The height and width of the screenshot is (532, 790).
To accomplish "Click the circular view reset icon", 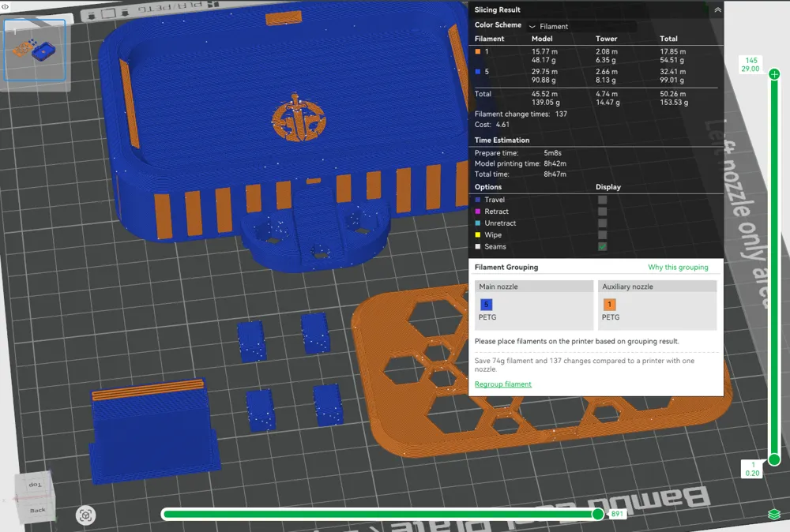I will tap(85, 515).
